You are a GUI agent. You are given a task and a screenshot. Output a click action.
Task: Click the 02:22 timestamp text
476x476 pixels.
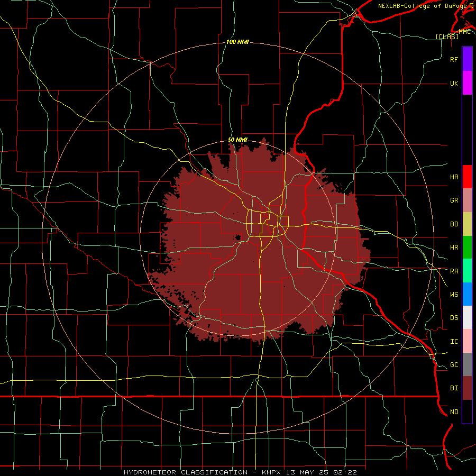coord(344,472)
